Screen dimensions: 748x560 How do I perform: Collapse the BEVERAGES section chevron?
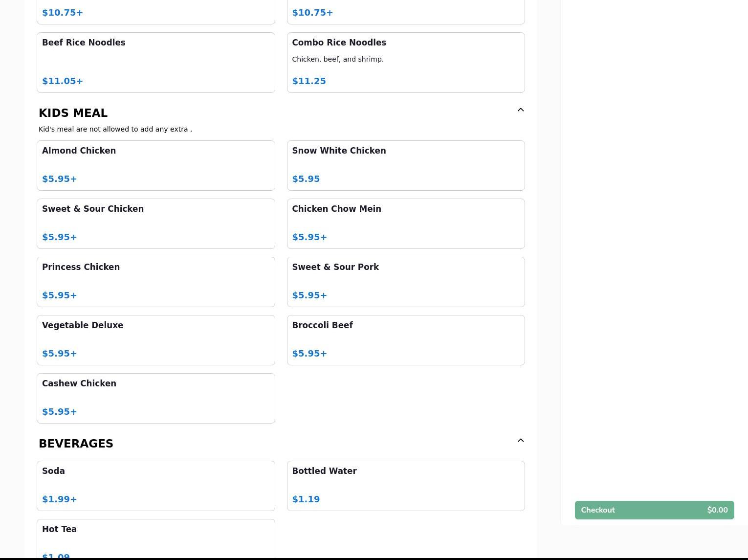coord(520,441)
